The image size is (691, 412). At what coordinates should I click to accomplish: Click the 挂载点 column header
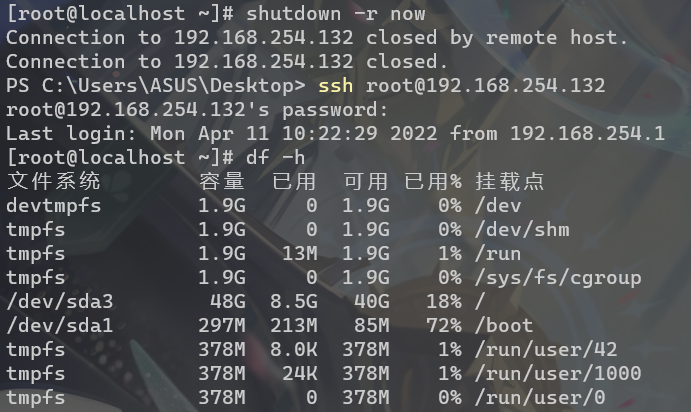coord(510,181)
